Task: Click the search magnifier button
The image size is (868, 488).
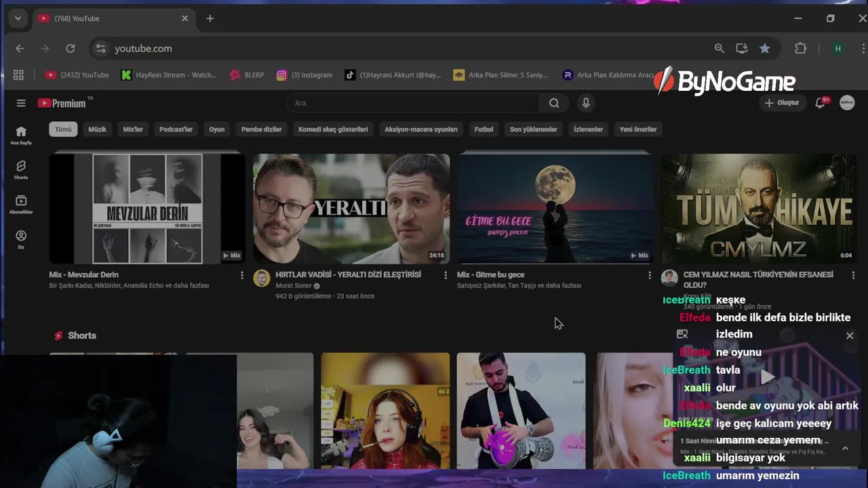Action: [554, 103]
